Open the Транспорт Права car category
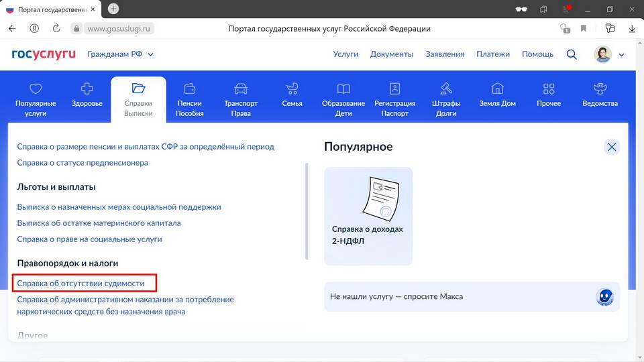 [x=241, y=88]
